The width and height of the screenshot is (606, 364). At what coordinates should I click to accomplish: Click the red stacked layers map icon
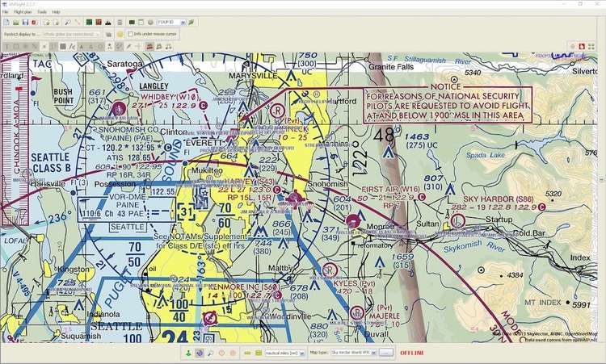[x=150, y=47]
